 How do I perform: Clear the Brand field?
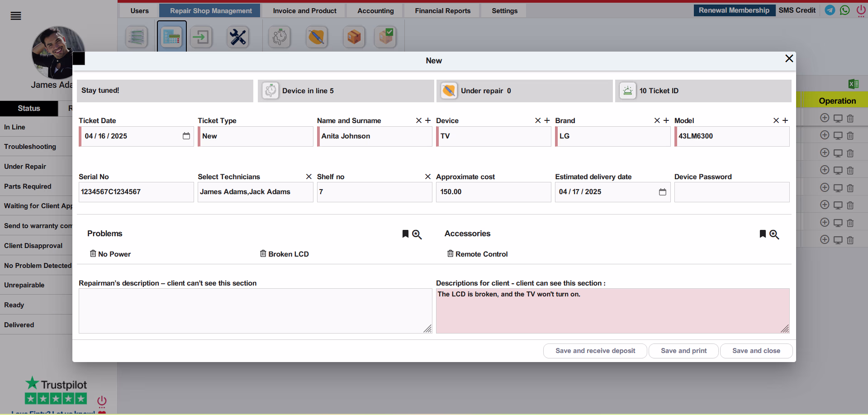click(657, 120)
